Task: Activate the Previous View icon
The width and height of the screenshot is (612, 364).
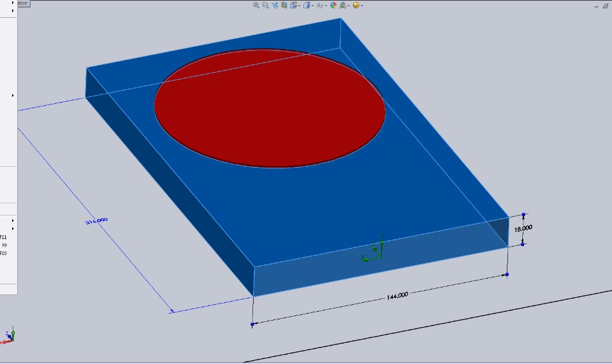Action: (x=275, y=5)
